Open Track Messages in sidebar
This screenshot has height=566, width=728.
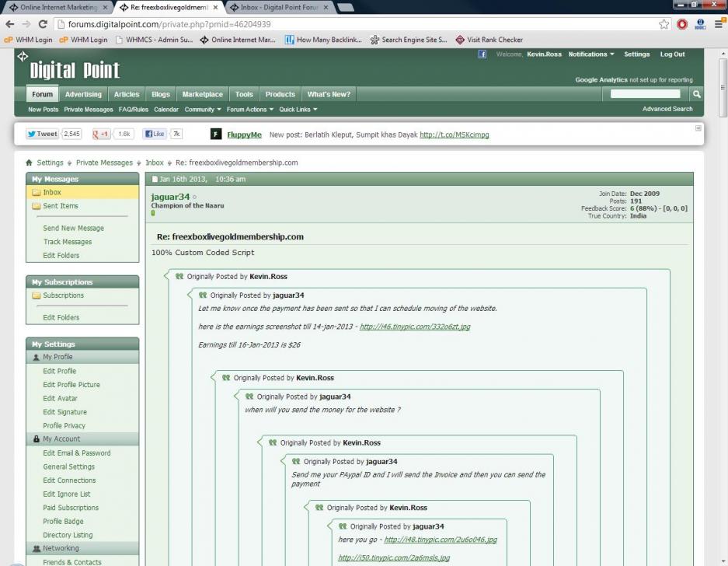68,242
